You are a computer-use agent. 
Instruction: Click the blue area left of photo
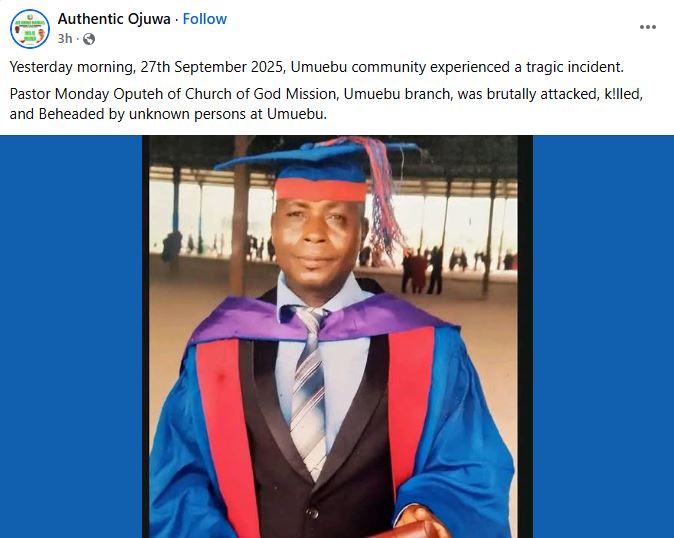click(x=71, y=336)
